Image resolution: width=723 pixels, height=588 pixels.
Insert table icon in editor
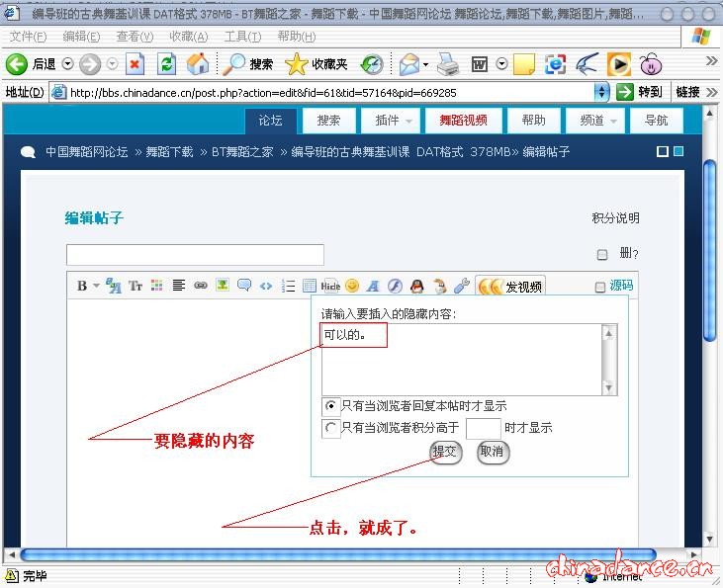pyautogui.click(x=310, y=286)
